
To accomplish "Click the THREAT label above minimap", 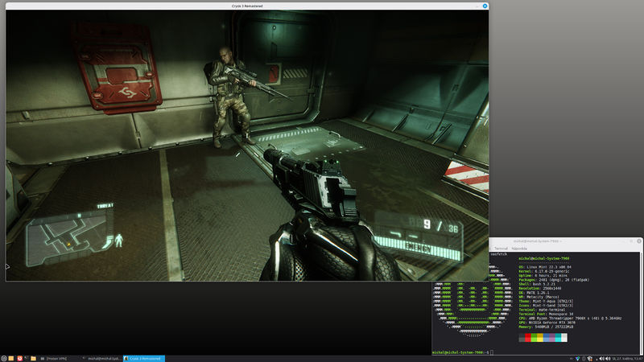I will 105,206.
